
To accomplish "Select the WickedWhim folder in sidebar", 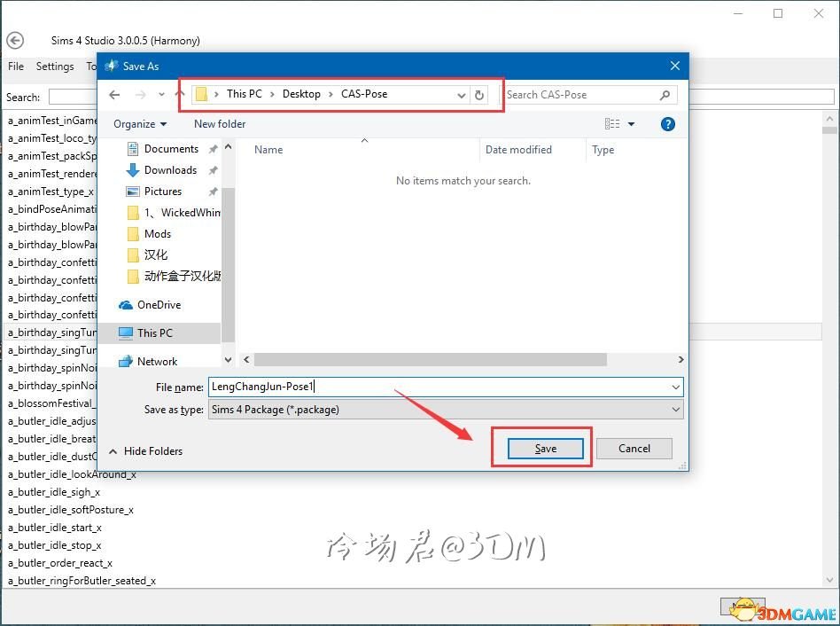I will point(174,213).
